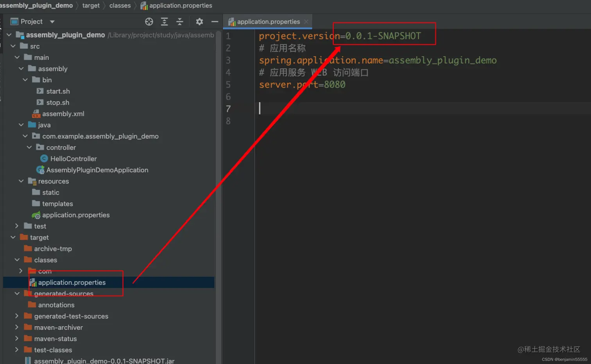Image resolution: width=591 pixels, height=364 pixels.
Task: Collapse the assembly_plugin_demo root node
Action: tap(9, 35)
